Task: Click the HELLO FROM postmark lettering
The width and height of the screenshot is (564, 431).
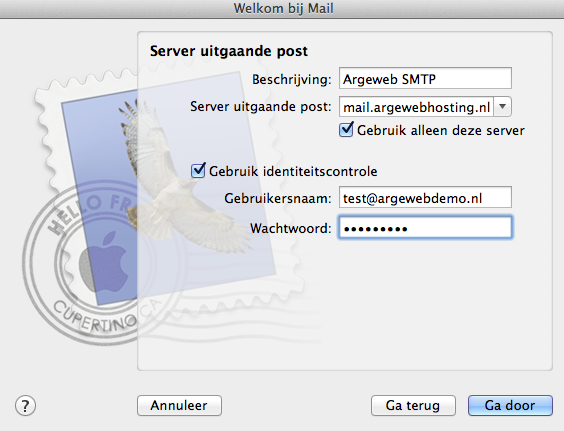Action: 92,212
